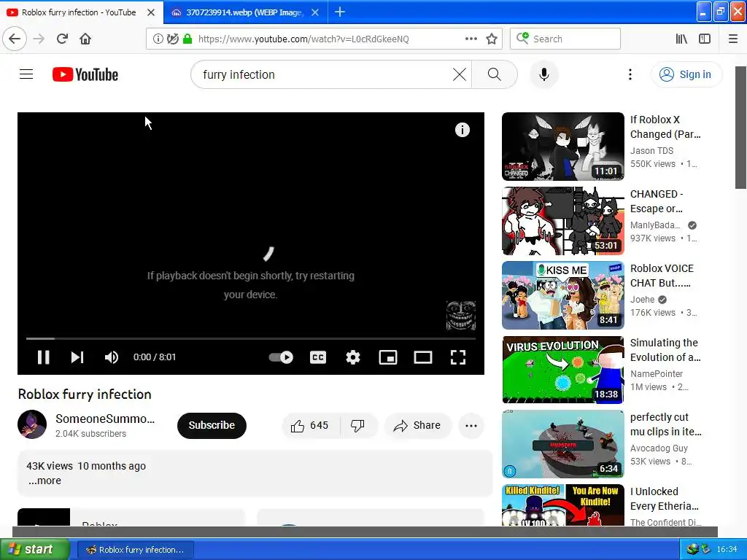
Task: Go back in browser history
Action: (x=15, y=39)
